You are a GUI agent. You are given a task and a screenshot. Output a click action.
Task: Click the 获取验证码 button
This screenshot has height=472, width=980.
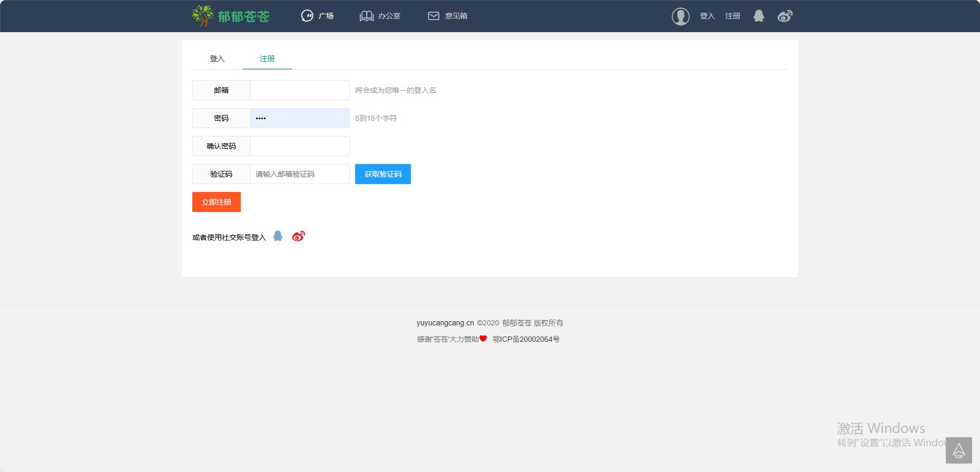pyautogui.click(x=383, y=174)
